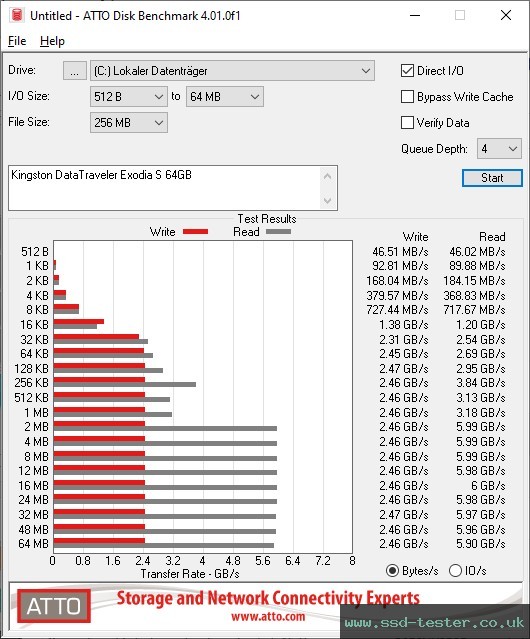Close the ATTO Disk Benchmark window
The height and width of the screenshot is (639, 530).
pyautogui.click(x=506, y=15)
